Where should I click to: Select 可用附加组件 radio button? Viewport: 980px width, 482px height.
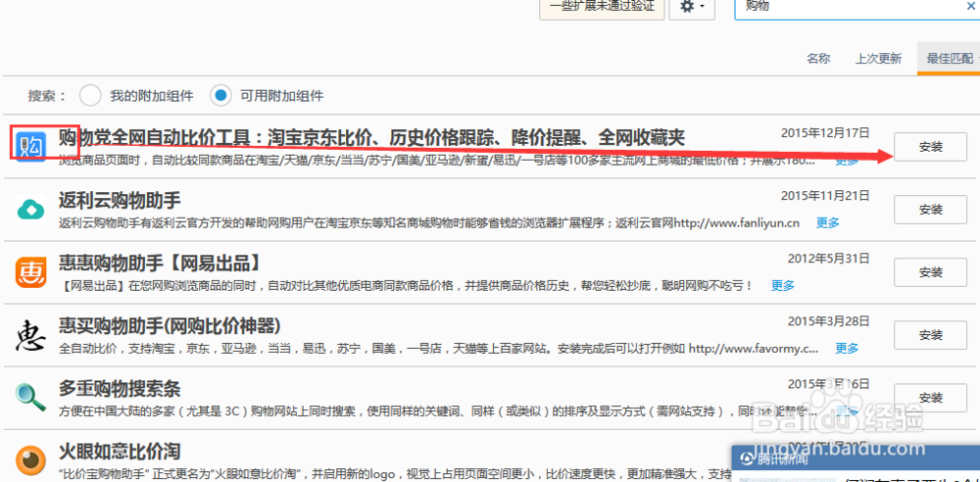pyautogui.click(x=220, y=96)
